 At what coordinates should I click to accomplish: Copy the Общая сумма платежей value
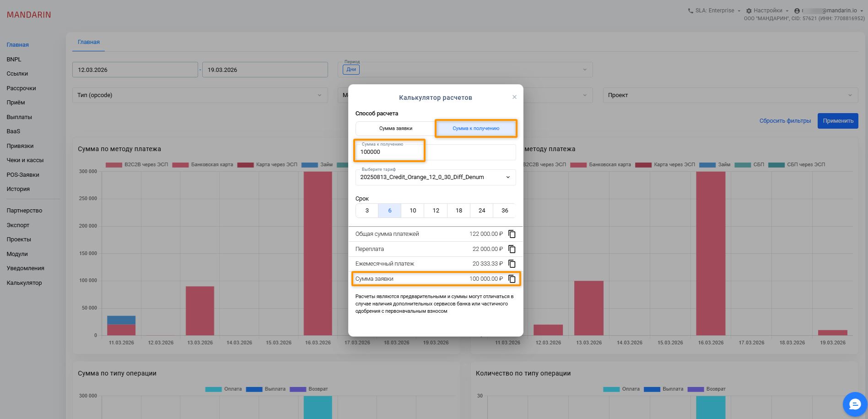click(512, 234)
